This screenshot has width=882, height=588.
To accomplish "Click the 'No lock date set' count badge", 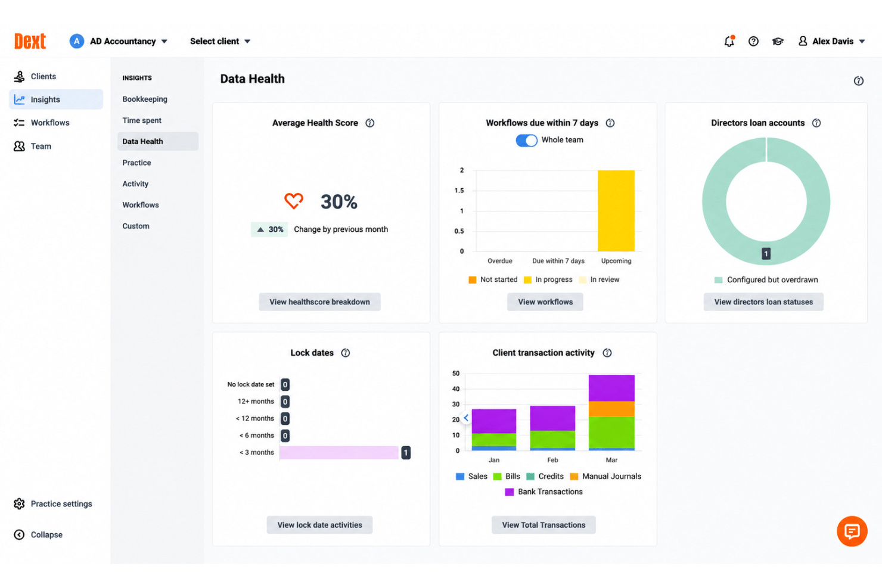I will (285, 385).
